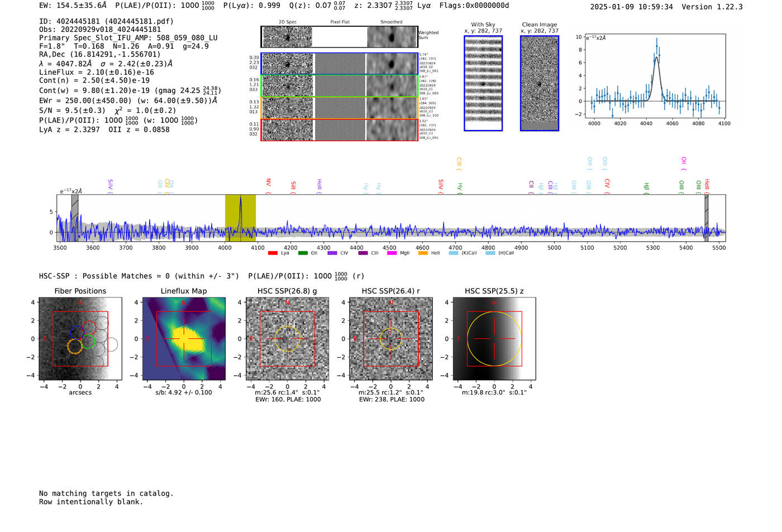
Task: Click the 'Flags:0x0000000d' header text
Action: coord(474,5)
